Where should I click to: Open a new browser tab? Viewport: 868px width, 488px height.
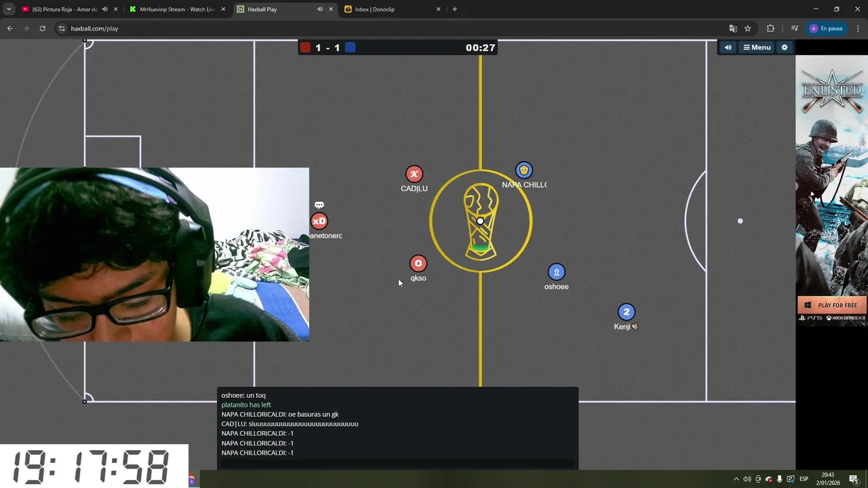click(x=454, y=9)
